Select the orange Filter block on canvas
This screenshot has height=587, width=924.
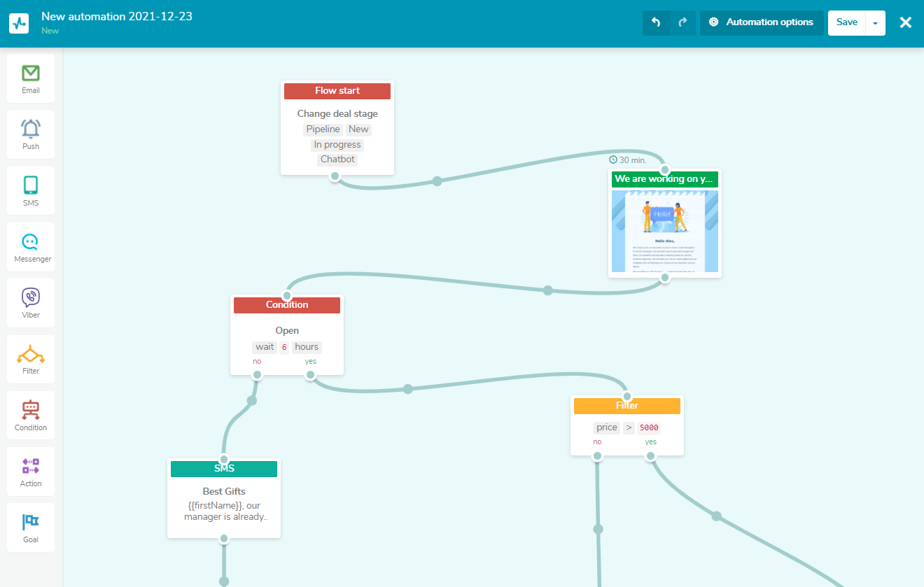click(x=626, y=406)
